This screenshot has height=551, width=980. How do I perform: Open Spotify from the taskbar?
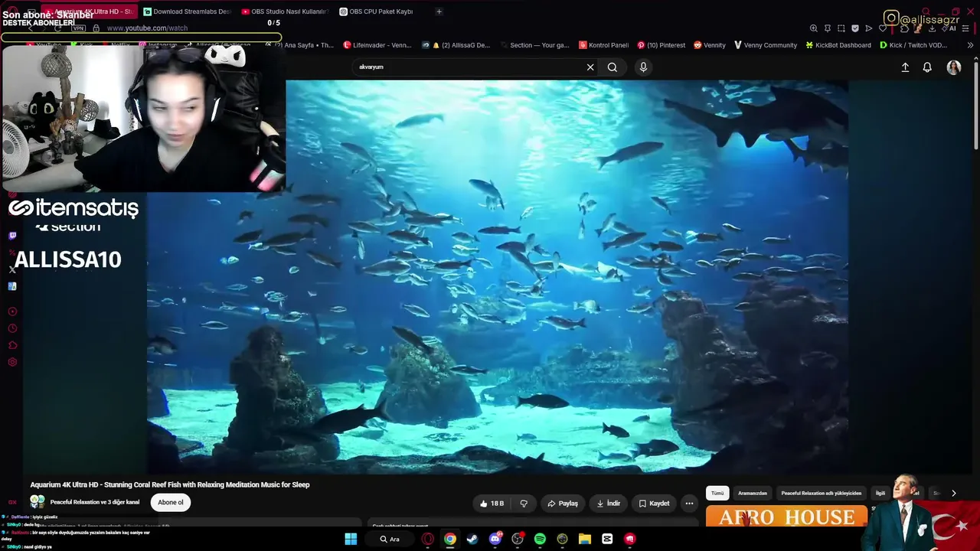pyautogui.click(x=540, y=539)
